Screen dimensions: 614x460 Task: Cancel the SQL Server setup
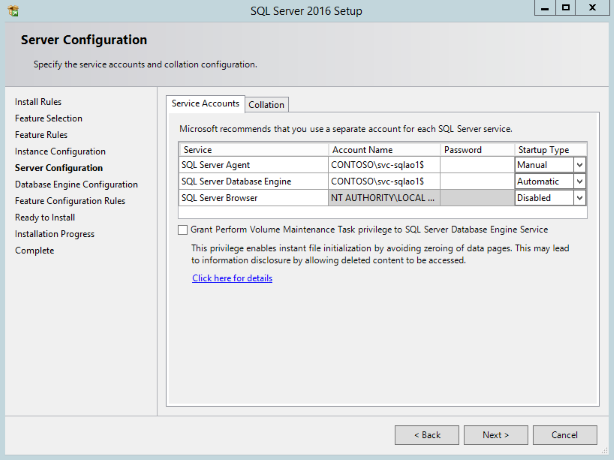click(565, 435)
